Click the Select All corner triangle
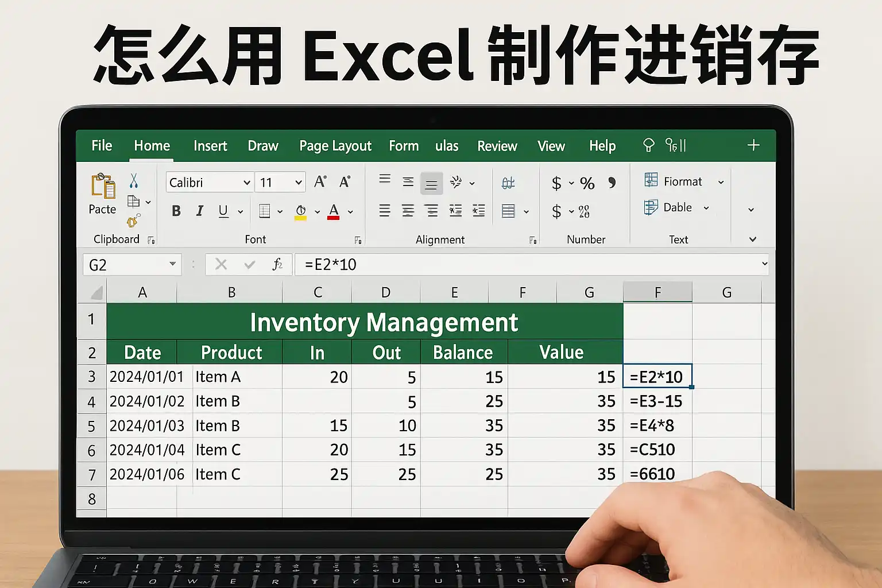The height and width of the screenshot is (588, 882). [96, 293]
